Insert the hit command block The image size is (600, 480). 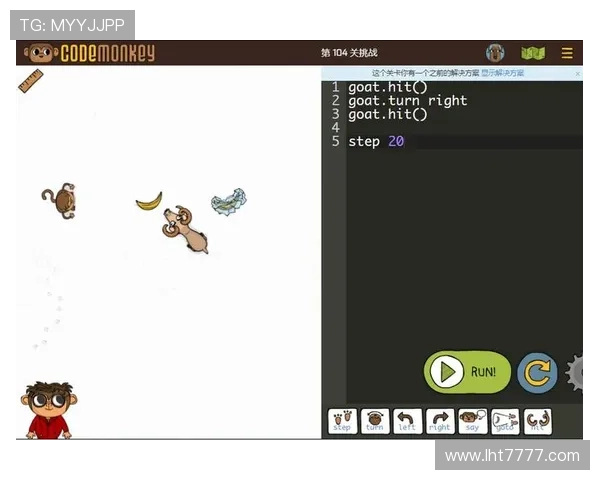[x=538, y=422]
